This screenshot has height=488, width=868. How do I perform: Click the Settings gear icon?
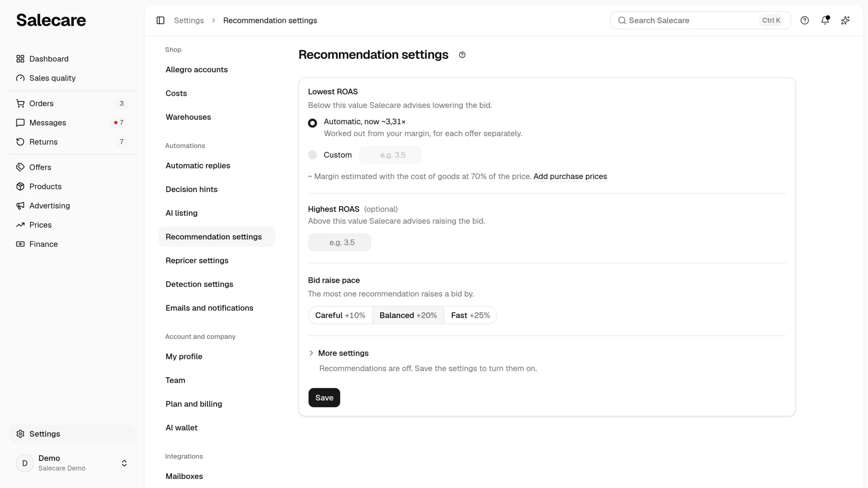pyautogui.click(x=20, y=434)
